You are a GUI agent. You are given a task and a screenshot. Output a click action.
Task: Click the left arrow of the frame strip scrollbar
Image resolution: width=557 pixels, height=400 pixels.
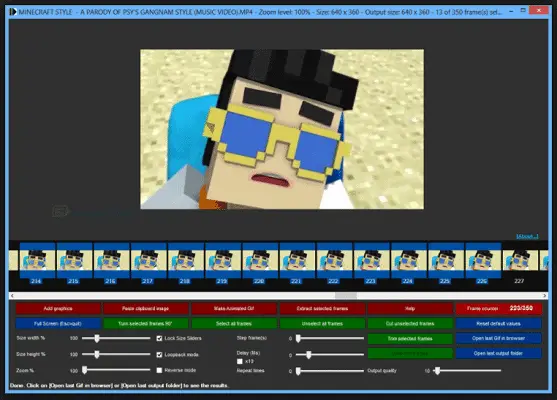12,296
